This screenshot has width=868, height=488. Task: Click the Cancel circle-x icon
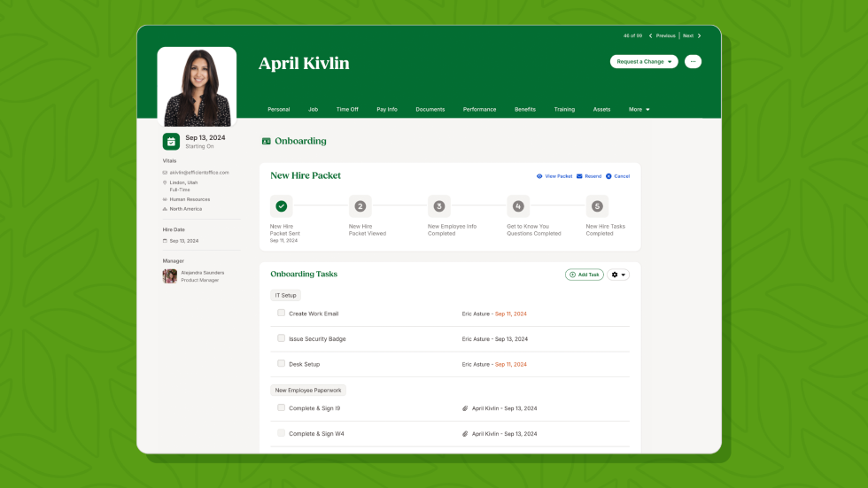pyautogui.click(x=608, y=176)
